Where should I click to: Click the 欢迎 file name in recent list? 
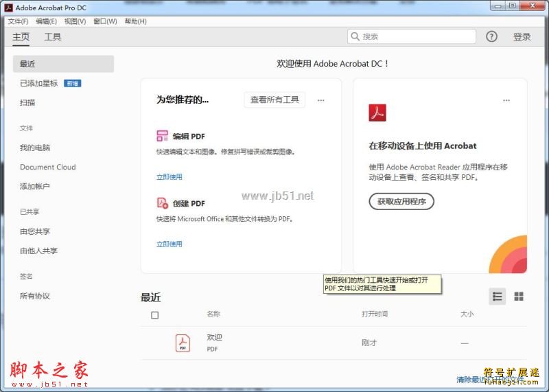point(214,337)
